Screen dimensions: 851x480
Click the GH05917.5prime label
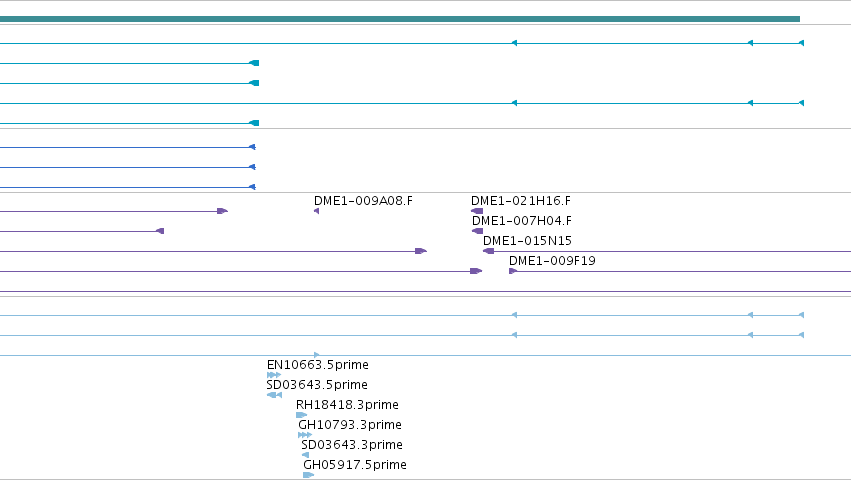[x=354, y=465]
